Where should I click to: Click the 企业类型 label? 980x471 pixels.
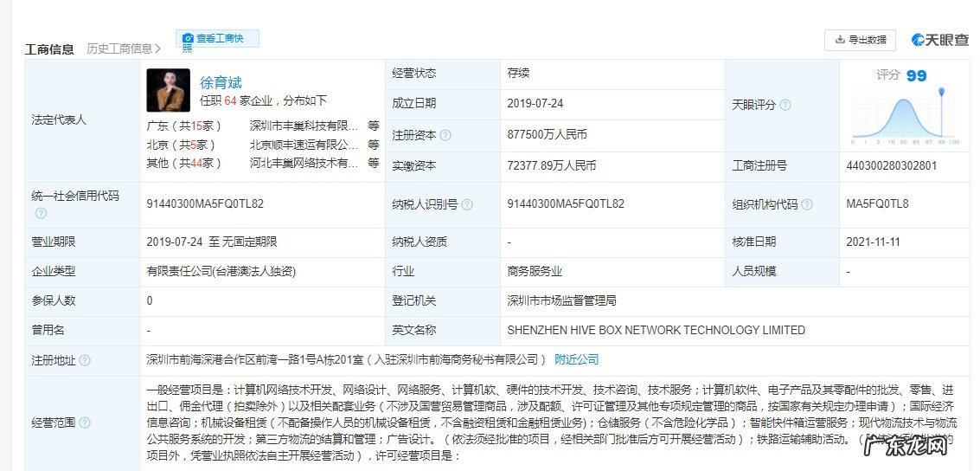tap(53, 272)
